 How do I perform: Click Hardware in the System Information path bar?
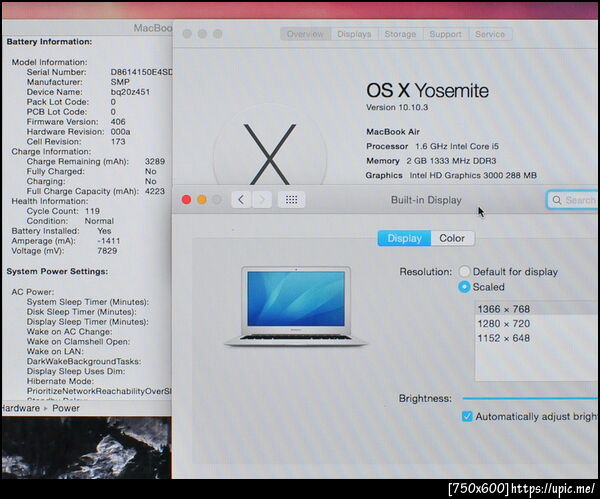point(20,408)
